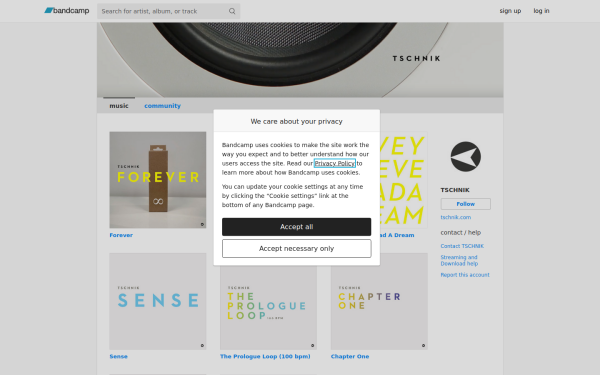This screenshot has width=600, height=375.
Task: Open the Privacy Policy link
Action: click(335, 163)
